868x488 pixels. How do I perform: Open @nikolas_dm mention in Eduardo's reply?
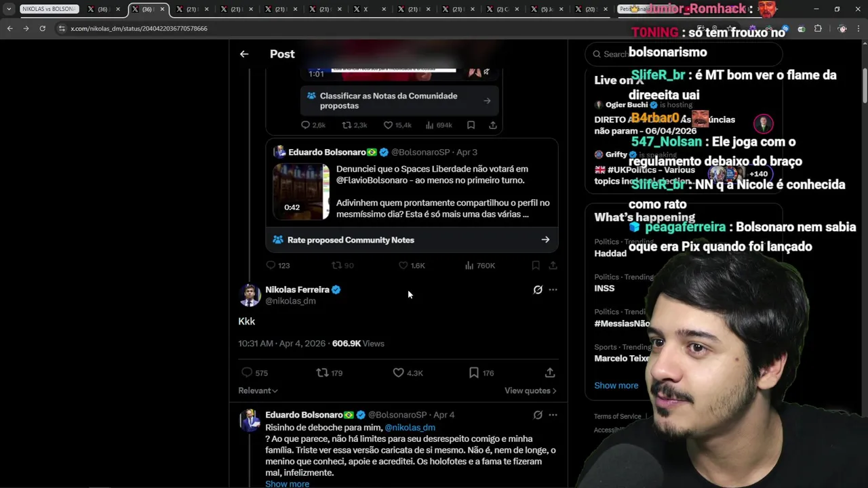point(410,428)
